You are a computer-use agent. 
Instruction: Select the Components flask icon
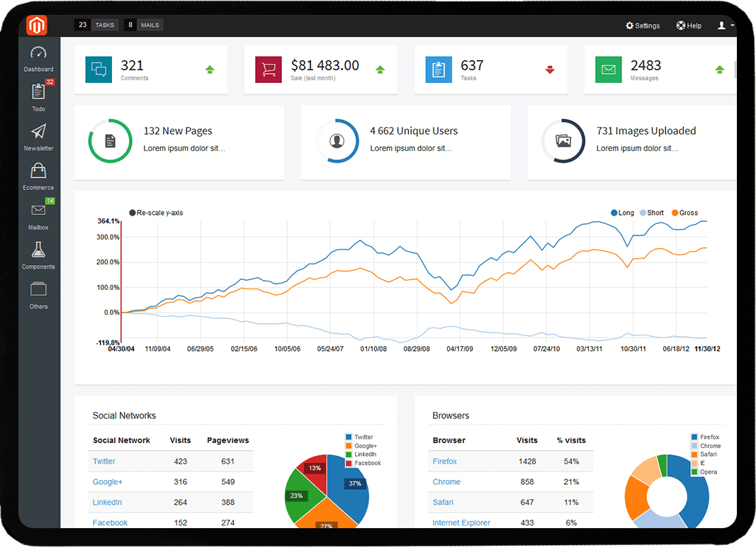(38, 250)
